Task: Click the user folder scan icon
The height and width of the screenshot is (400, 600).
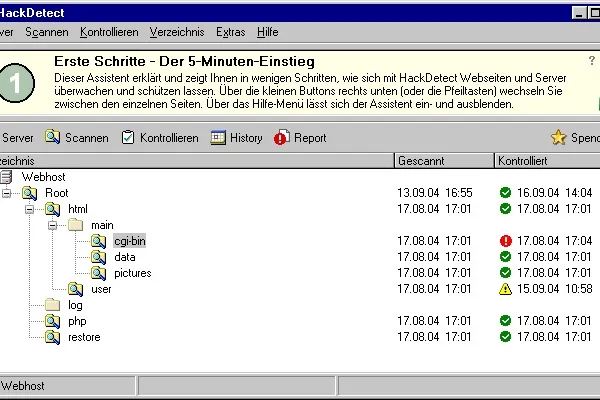Action: (x=75, y=289)
